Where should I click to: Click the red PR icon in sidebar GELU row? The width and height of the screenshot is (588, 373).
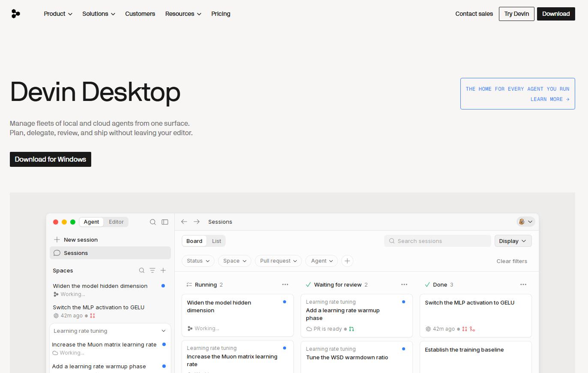pyautogui.click(x=93, y=316)
